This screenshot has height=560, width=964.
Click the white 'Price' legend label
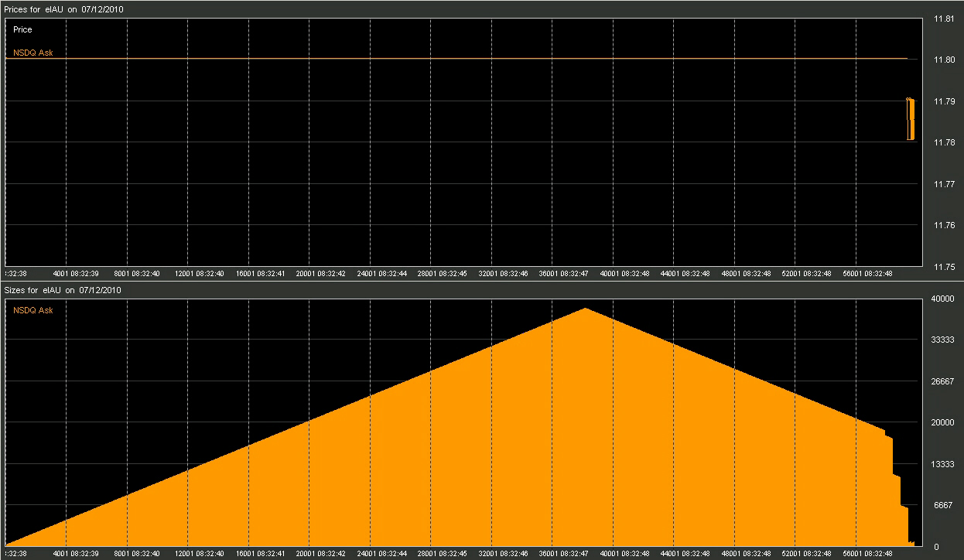click(22, 29)
